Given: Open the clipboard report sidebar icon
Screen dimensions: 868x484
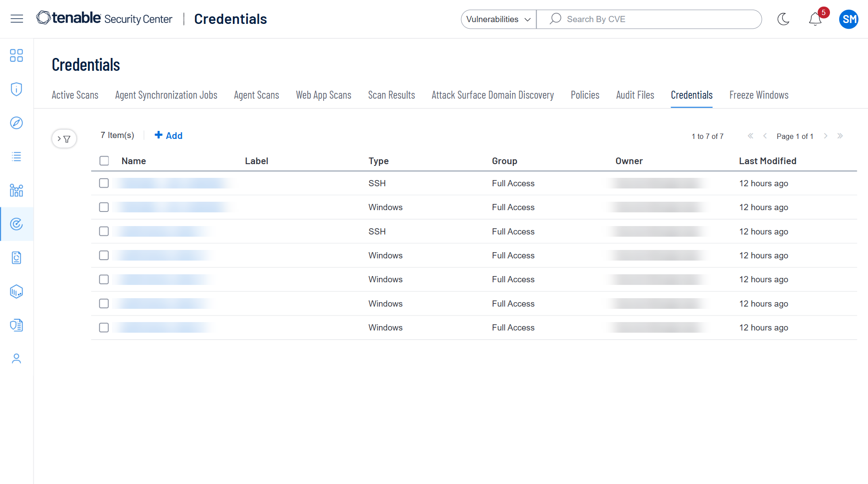Looking at the screenshot, I should click(16, 257).
